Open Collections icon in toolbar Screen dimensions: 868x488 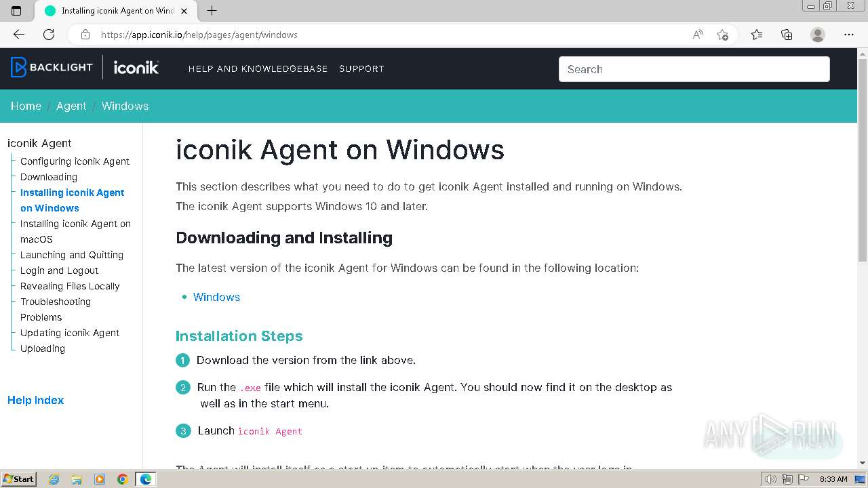click(x=787, y=35)
